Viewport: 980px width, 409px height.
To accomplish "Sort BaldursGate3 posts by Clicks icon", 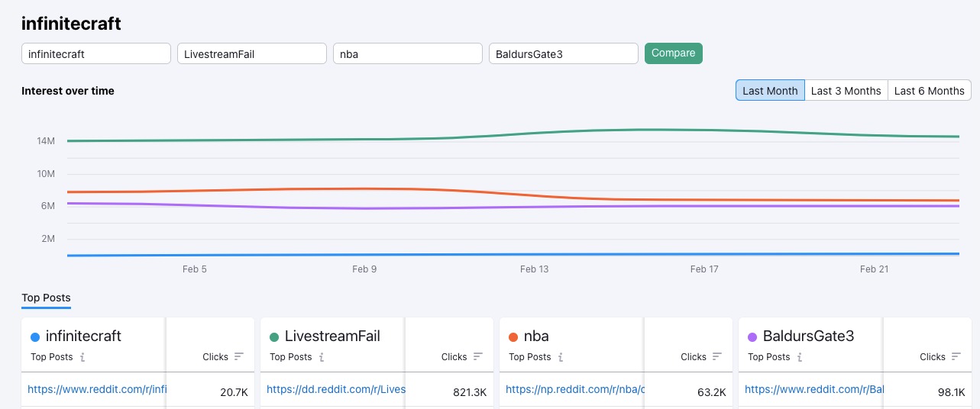I will (x=956, y=356).
